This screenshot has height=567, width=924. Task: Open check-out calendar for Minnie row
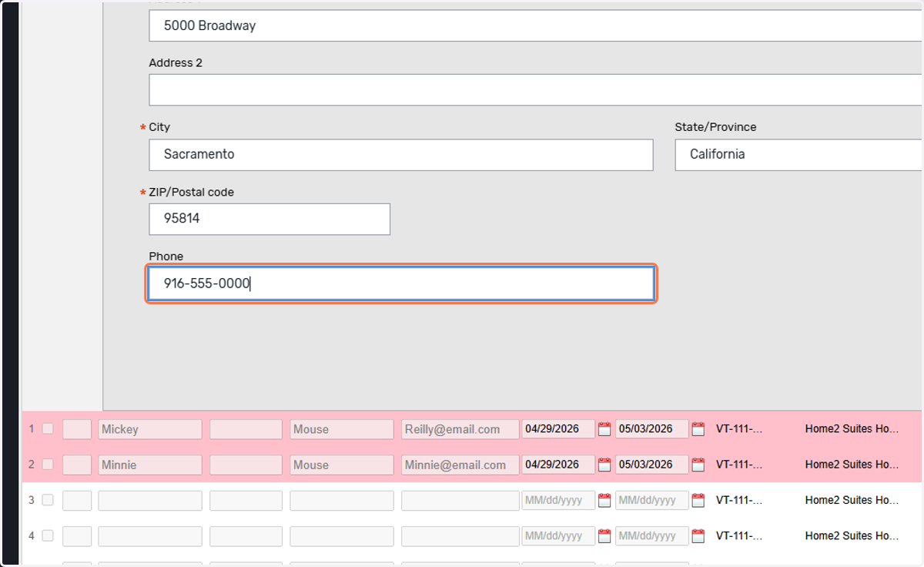(698, 465)
